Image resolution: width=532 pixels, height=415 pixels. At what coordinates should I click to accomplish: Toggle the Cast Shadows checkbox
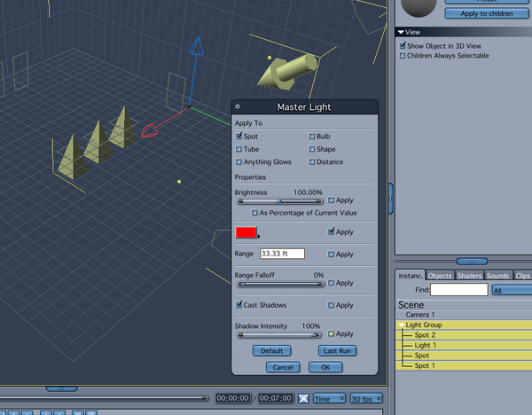239,304
